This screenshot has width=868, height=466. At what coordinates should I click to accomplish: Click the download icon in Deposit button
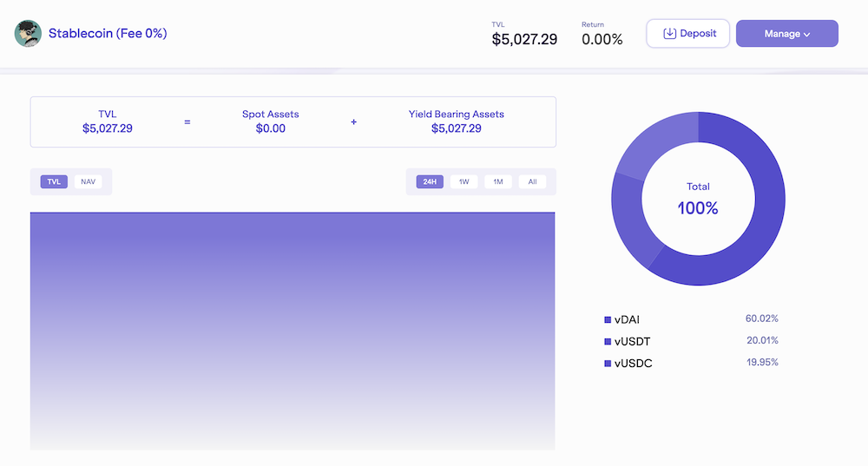(669, 34)
